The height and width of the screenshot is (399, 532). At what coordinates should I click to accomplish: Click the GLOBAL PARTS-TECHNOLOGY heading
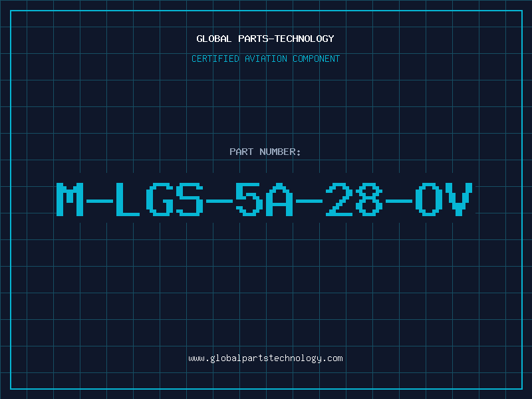[x=265, y=39]
